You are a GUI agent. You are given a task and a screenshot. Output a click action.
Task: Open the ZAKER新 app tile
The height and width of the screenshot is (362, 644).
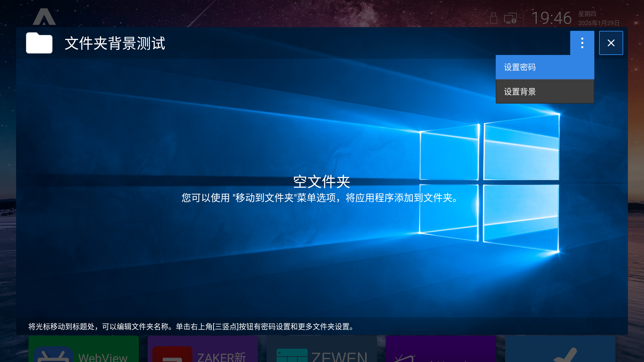203,349
